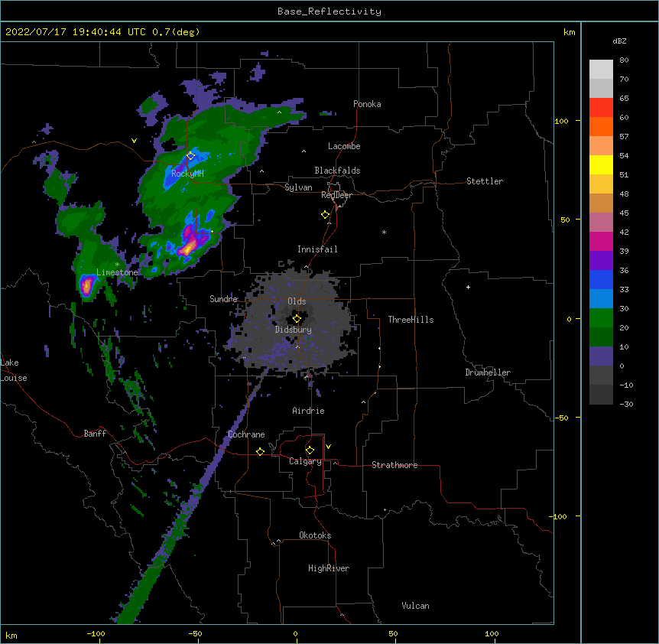Click the Stettler city label

tap(485, 181)
